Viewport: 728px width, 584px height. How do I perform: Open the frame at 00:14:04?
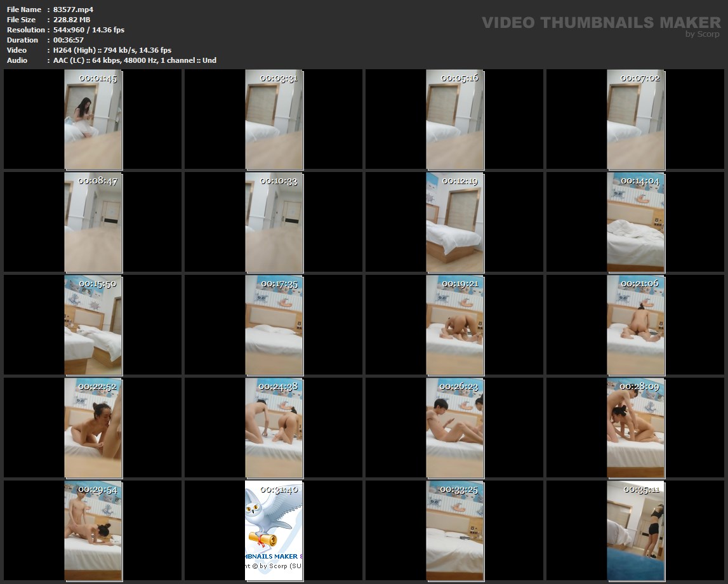pyautogui.click(x=635, y=222)
